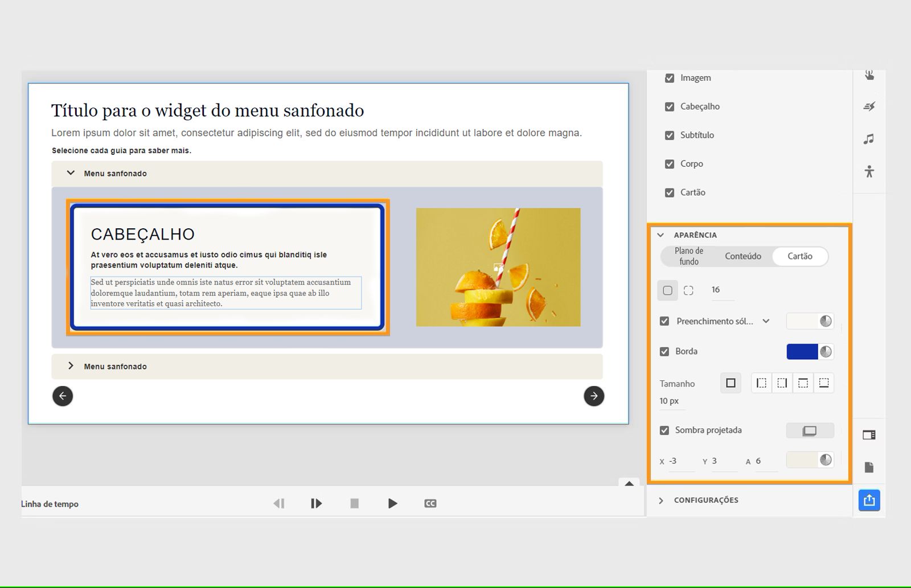The height and width of the screenshot is (588, 911).
Task: Click the interaction hand icon at top right
Action: point(869,74)
